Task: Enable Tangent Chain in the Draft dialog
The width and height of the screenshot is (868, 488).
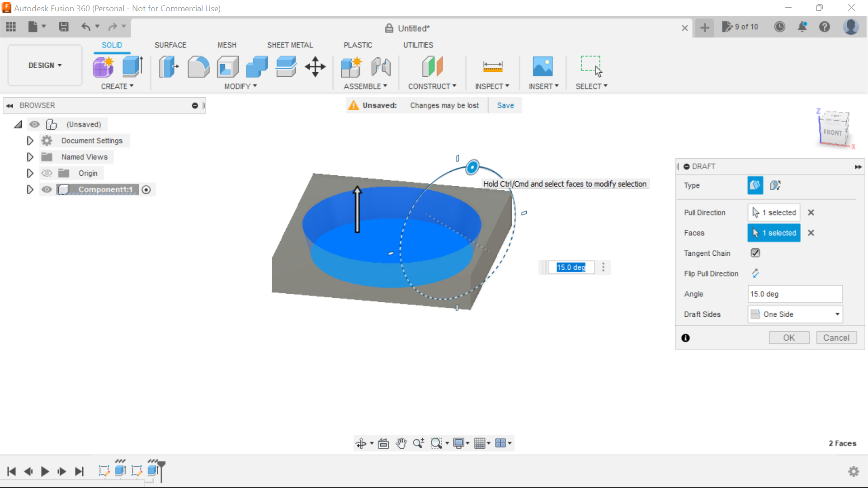Action: coord(755,253)
